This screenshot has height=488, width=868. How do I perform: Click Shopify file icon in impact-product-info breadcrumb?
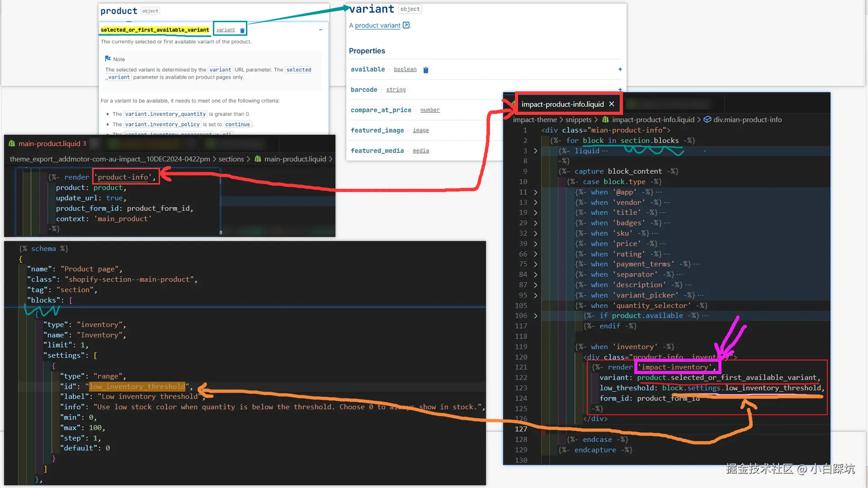pos(605,120)
